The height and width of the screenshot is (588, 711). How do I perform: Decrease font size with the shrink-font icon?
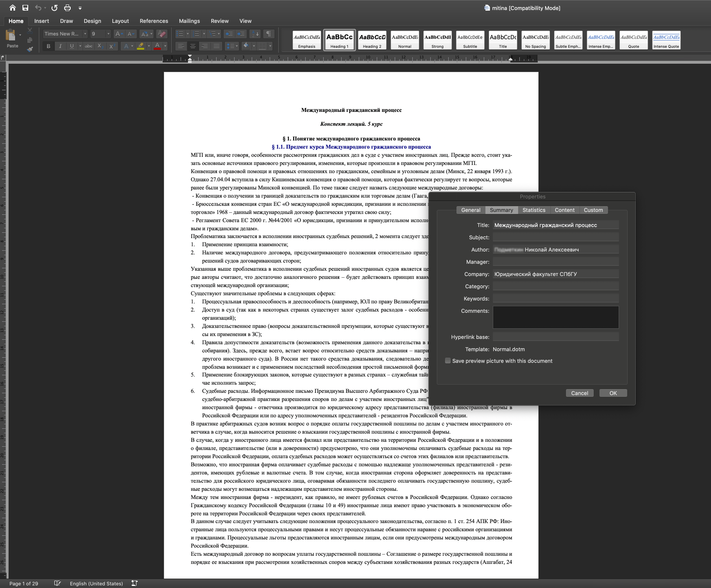click(x=130, y=34)
